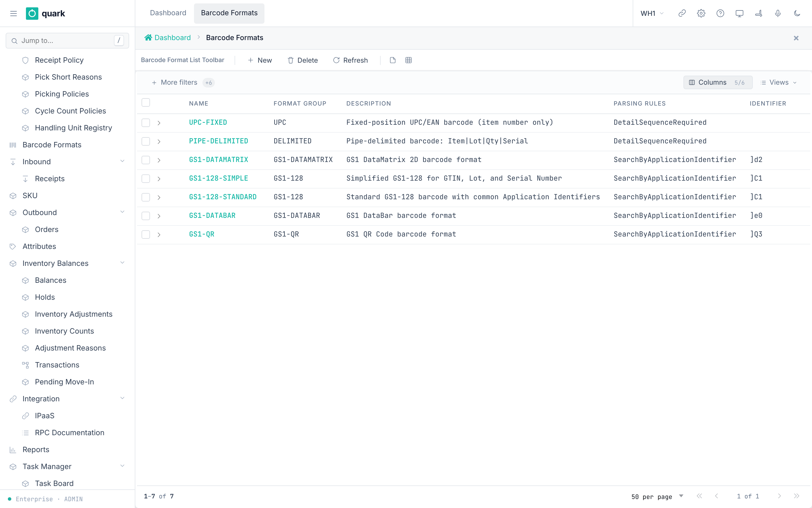This screenshot has height=508, width=812.
Task: Expand the GS1-DATABAR row details
Action: 159,216
